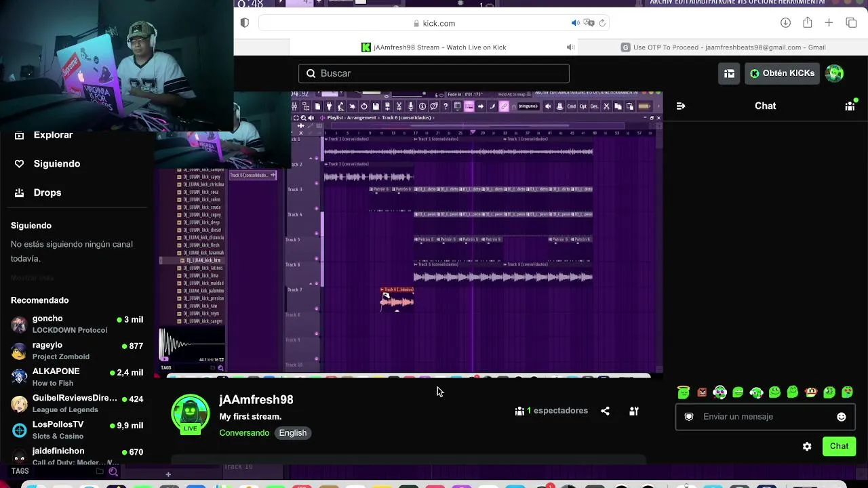
Task: Select DJ_LUIAN_kick_latinos in FL browser
Action: (203, 268)
